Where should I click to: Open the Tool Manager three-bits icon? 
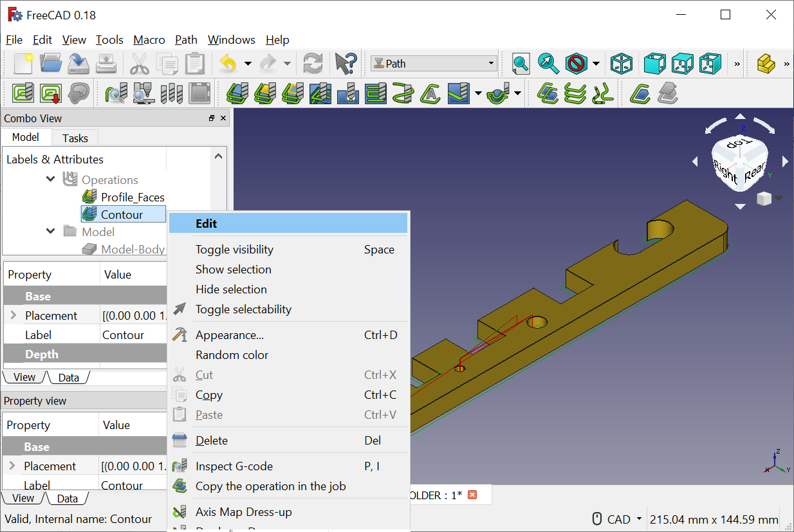pos(172,94)
